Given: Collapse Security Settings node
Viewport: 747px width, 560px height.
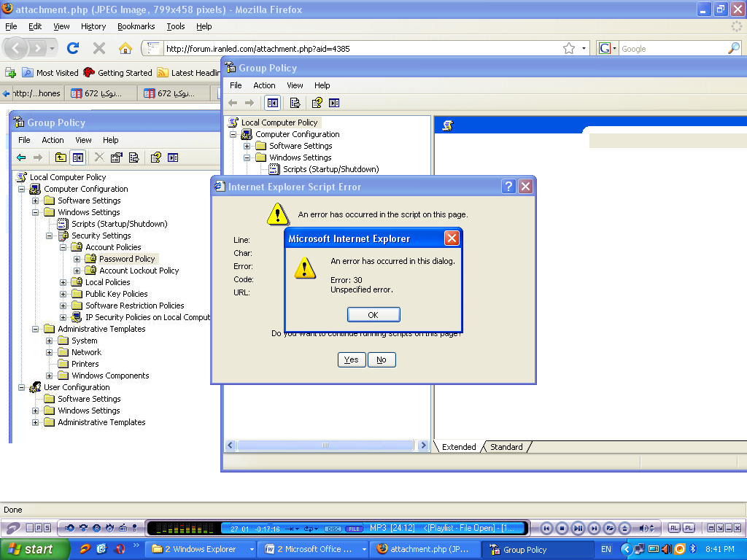Looking at the screenshot, I should click(49, 236).
